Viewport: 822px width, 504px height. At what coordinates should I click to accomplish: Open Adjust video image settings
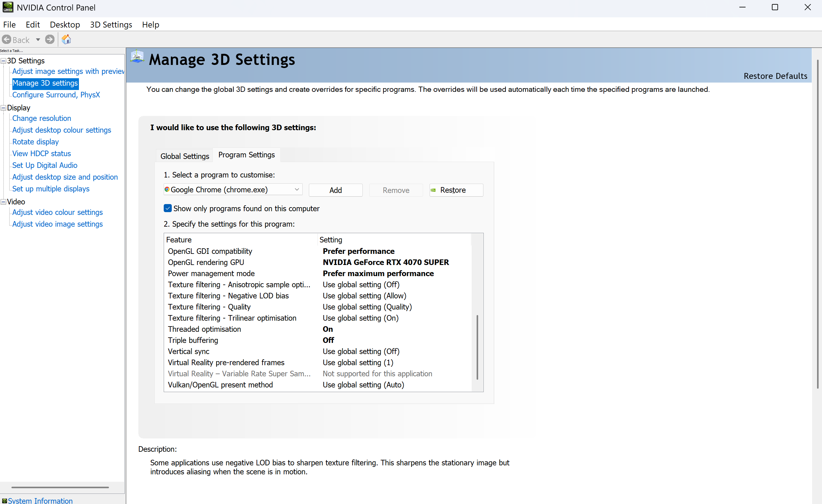[57, 224]
